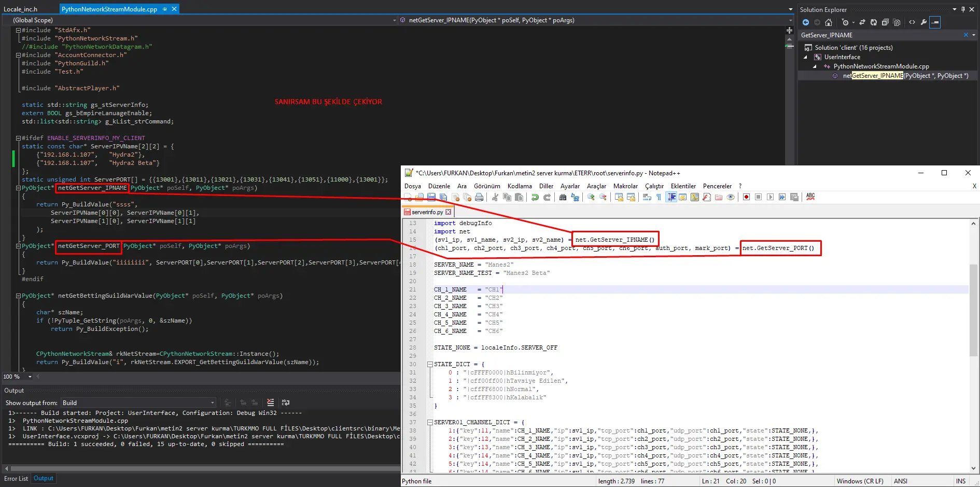Select Solution 'client' (16 projects) node

pyautogui.click(x=853, y=48)
